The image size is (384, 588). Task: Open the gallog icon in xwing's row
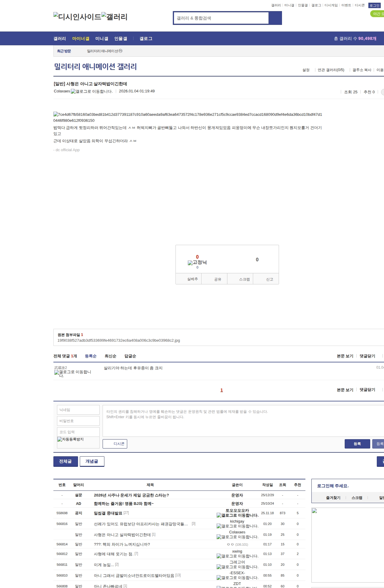click(x=237, y=556)
